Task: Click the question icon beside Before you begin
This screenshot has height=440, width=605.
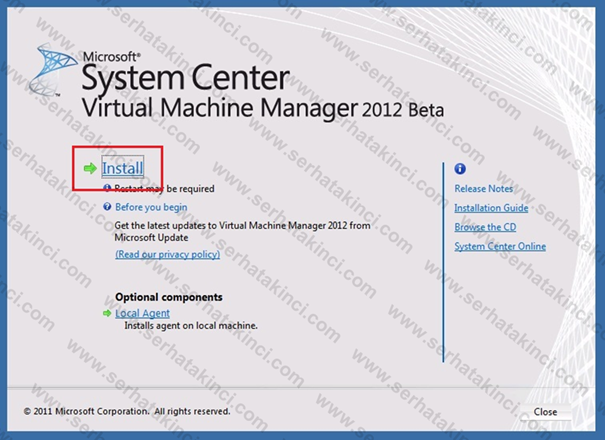Action: (107, 207)
